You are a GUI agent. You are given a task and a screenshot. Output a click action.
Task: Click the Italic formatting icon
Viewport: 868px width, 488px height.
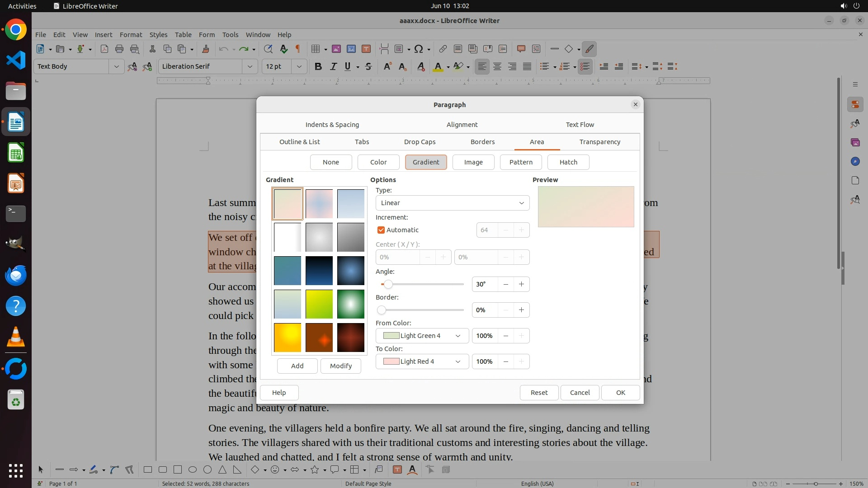pyautogui.click(x=333, y=66)
